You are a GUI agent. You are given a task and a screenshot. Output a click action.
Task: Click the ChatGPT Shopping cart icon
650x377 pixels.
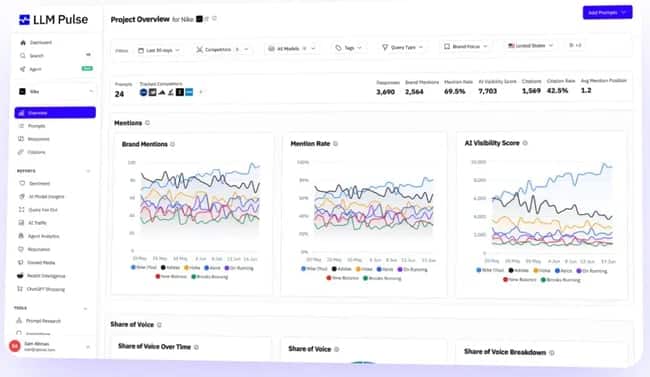[19, 289]
